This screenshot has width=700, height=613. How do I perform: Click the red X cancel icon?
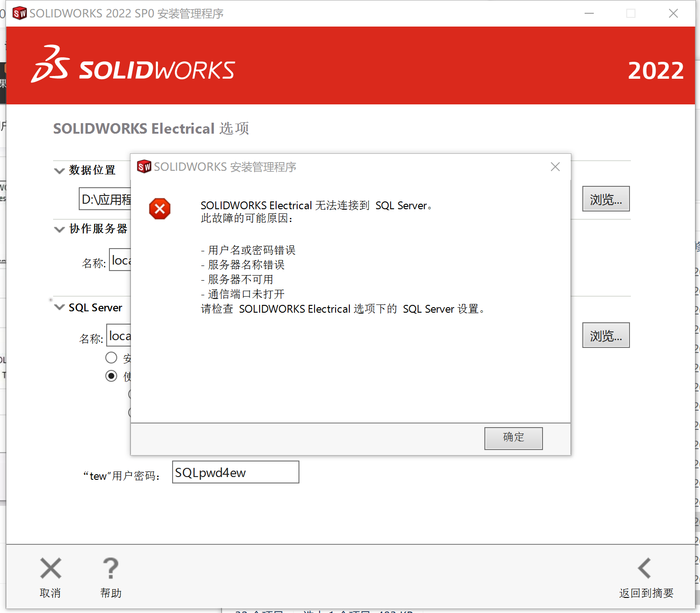click(x=50, y=569)
